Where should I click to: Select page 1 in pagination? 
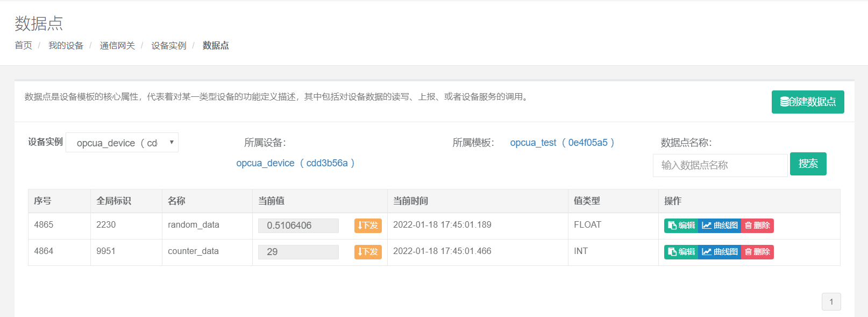pos(831,302)
